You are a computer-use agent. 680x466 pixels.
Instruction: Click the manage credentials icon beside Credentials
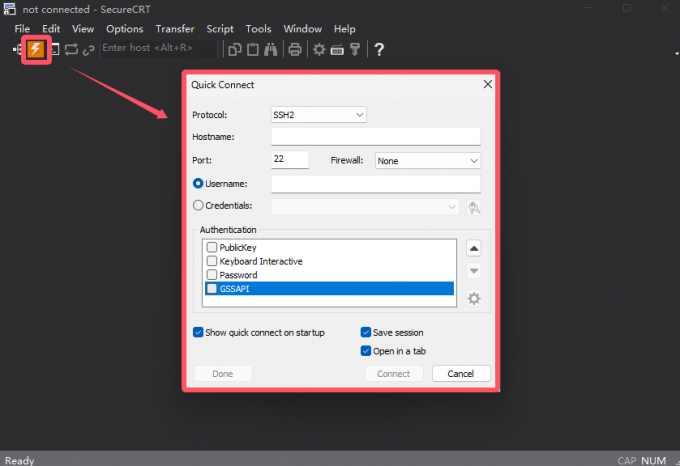[474, 207]
